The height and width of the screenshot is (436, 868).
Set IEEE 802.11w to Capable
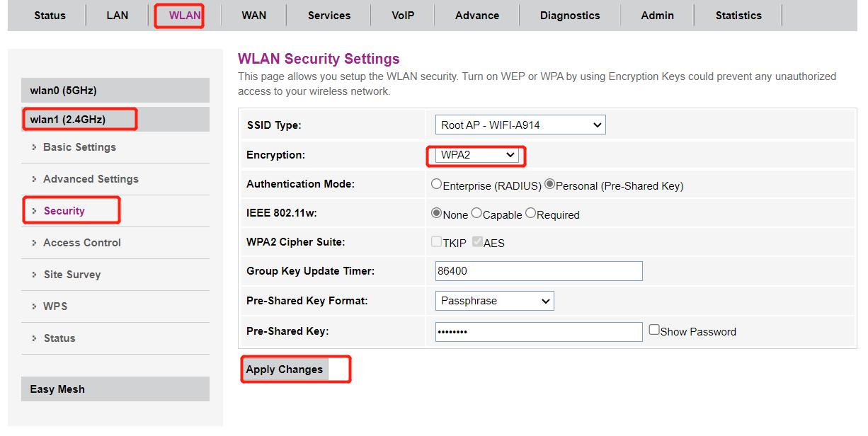(x=476, y=214)
